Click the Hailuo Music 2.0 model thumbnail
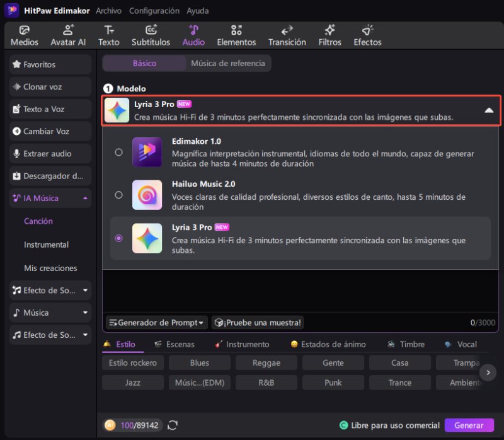This screenshot has width=504, height=440. pyautogui.click(x=147, y=195)
